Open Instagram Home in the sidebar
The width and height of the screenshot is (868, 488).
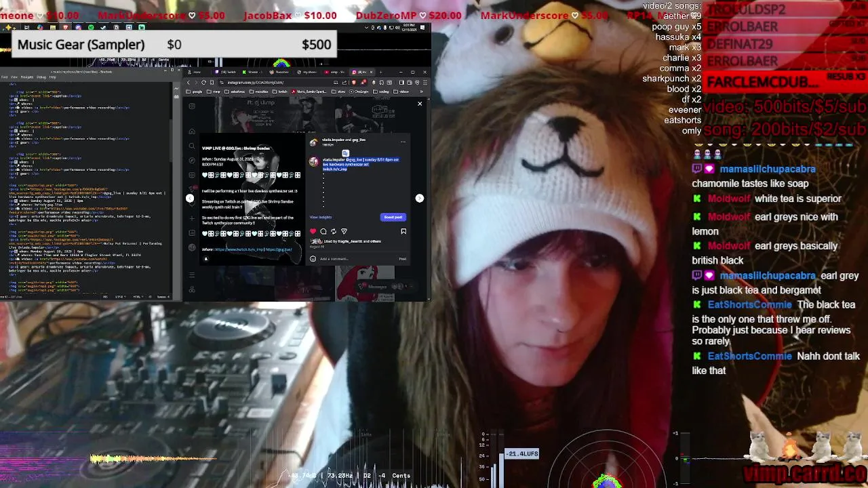[192, 131]
